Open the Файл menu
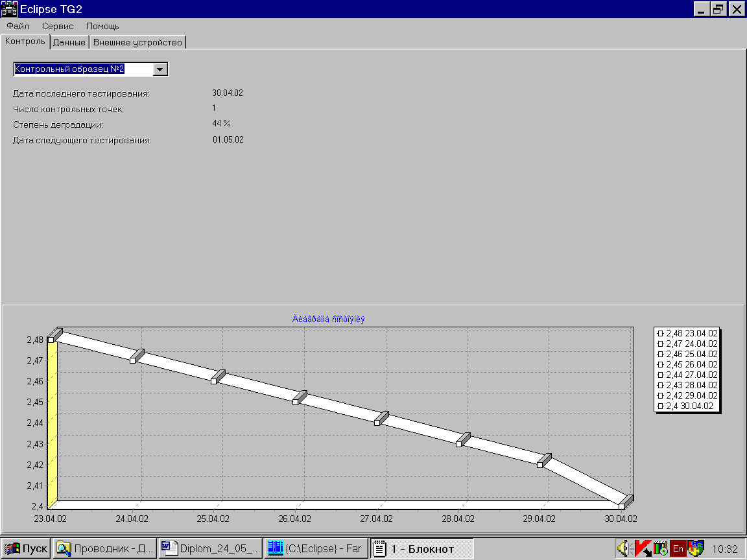The image size is (747, 560). (x=18, y=26)
